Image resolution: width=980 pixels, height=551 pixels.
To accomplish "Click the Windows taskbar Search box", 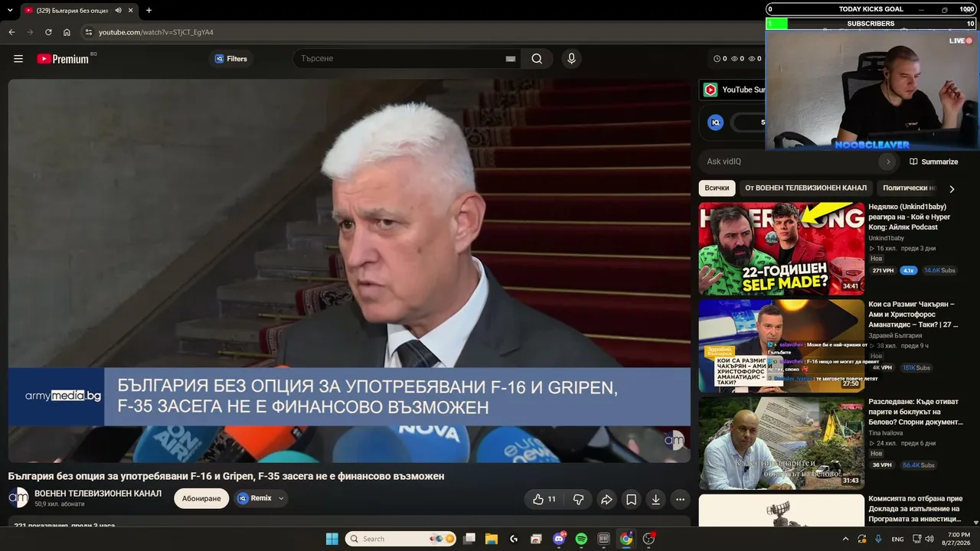I will pyautogui.click(x=402, y=539).
